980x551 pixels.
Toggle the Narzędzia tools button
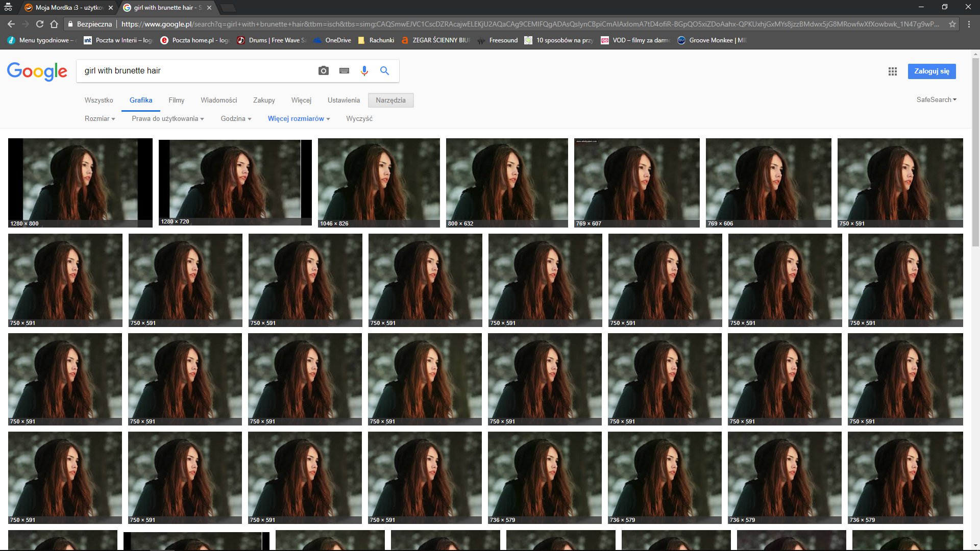[x=391, y=101]
